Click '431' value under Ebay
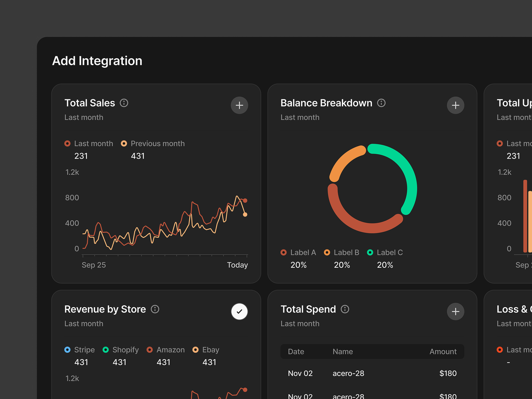The width and height of the screenshot is (532, 399). [x=209, y=362]
